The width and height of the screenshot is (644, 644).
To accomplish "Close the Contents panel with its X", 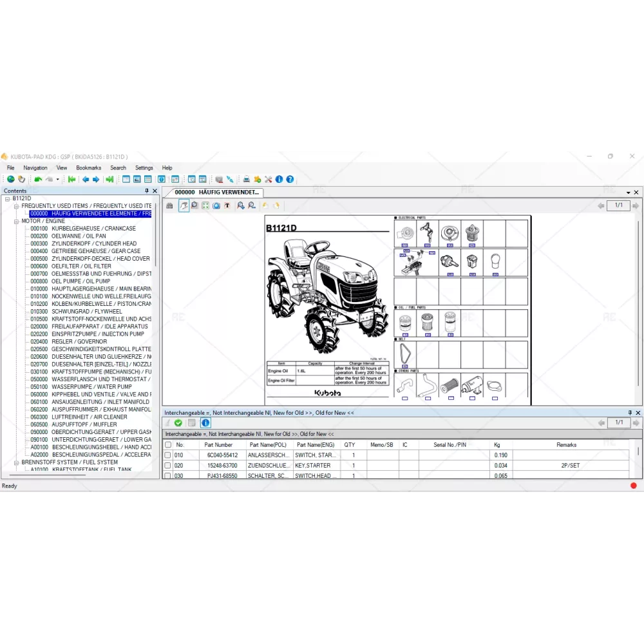I will coord(155,191).
